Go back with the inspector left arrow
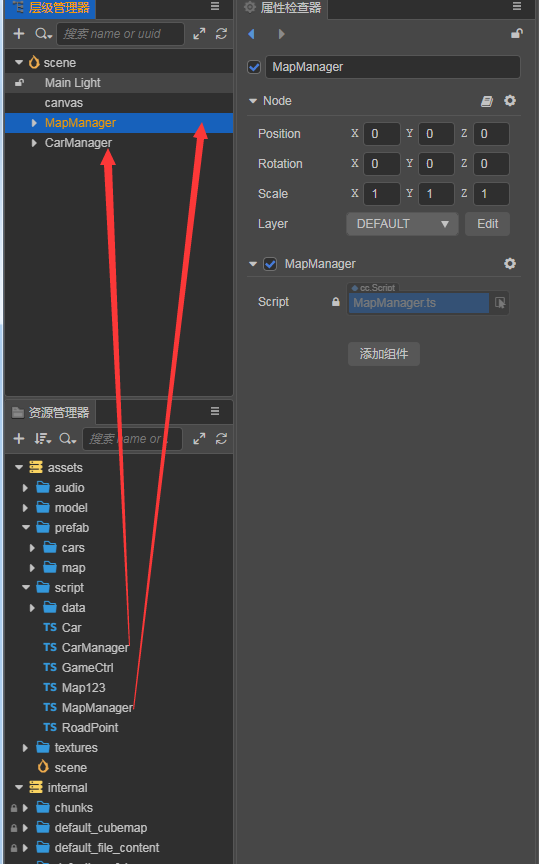This screenshot has height=864, width=539. pyautogui.click(x=251, y=34)
